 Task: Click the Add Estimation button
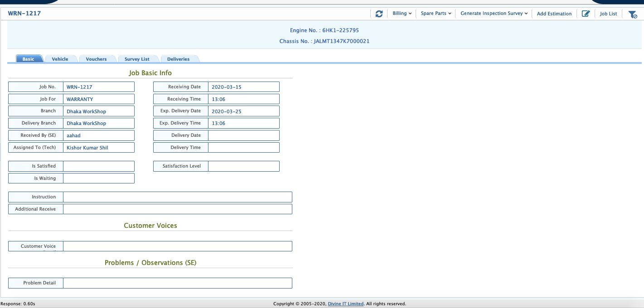554,14
